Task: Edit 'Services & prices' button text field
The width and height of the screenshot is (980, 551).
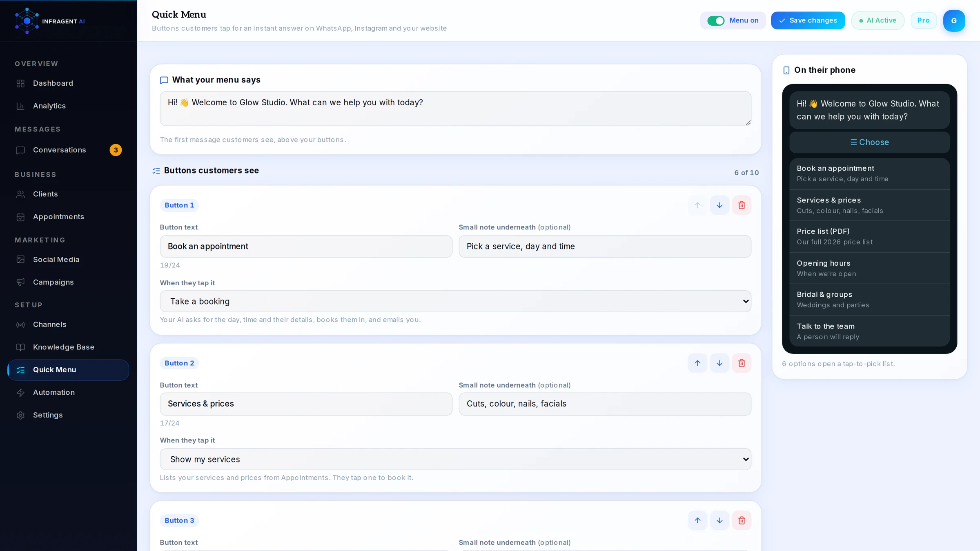Action: (x=306, y=404)
